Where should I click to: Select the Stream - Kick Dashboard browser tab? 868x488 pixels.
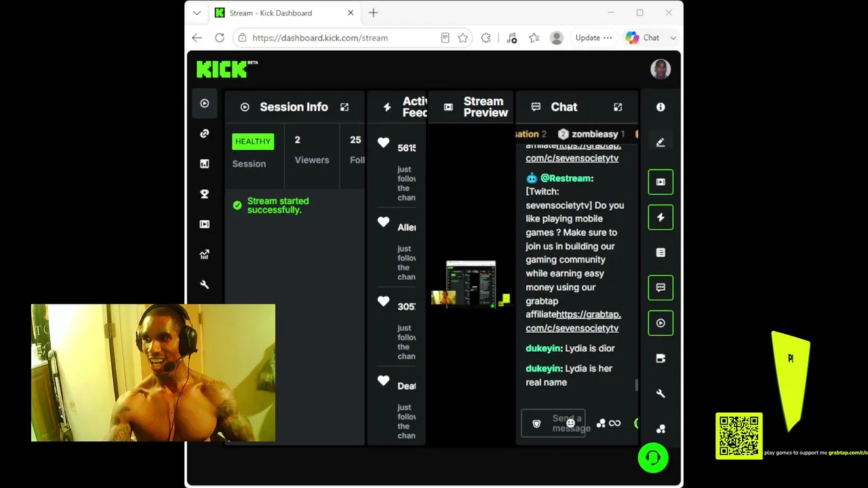point(285,13)
